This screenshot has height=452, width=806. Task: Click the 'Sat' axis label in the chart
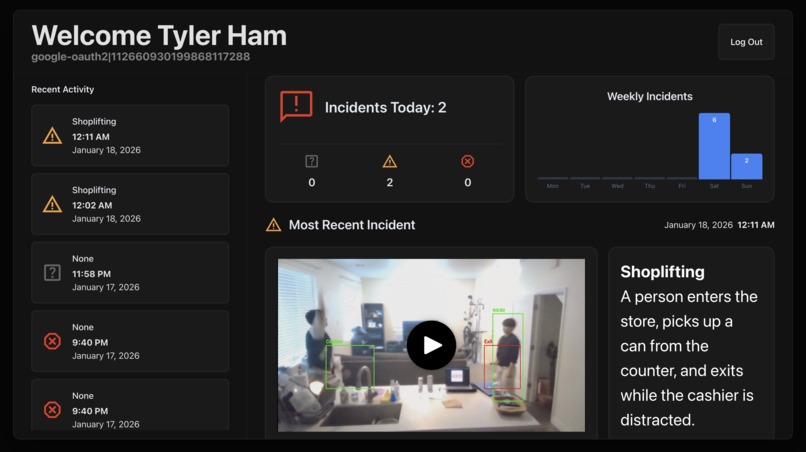pos(714,186)
